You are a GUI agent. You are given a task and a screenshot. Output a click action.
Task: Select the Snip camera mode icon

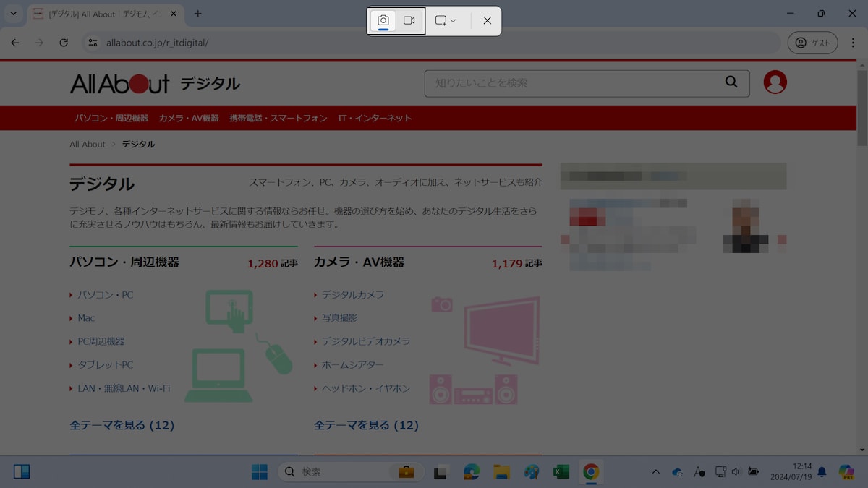(383, 21)
